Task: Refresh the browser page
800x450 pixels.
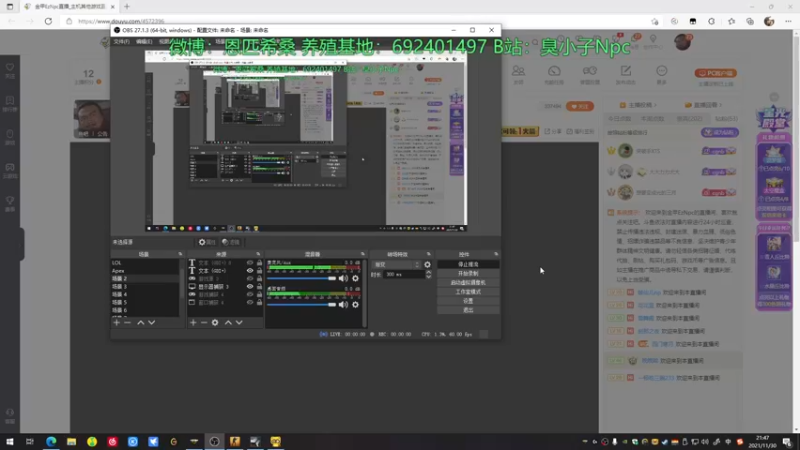Action: point(48,21)
